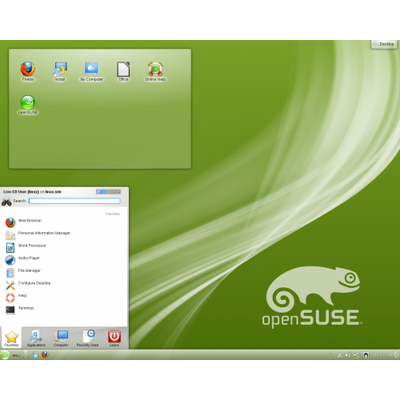
Task: Switch to the Applications tab
Action: coord(36,338)
